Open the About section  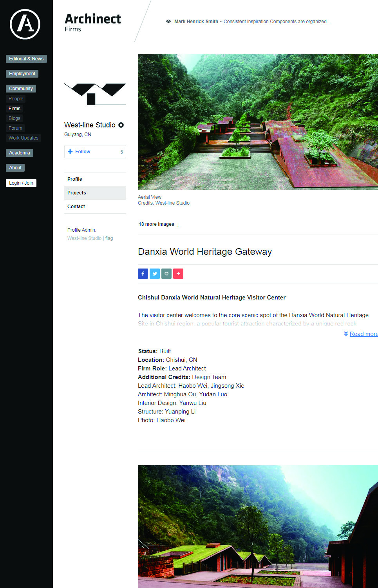[15, 168]
